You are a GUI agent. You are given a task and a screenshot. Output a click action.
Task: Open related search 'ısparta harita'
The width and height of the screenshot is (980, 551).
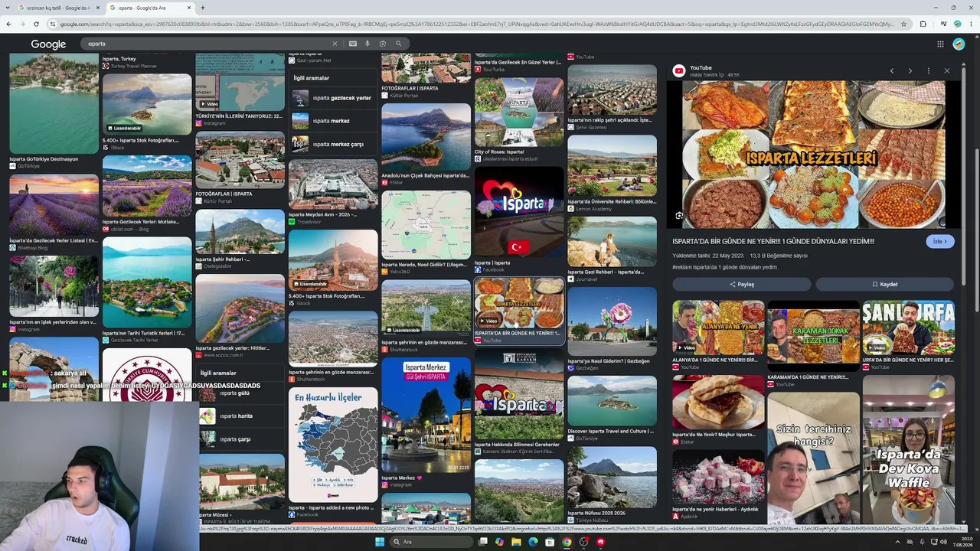coord(241,416)
